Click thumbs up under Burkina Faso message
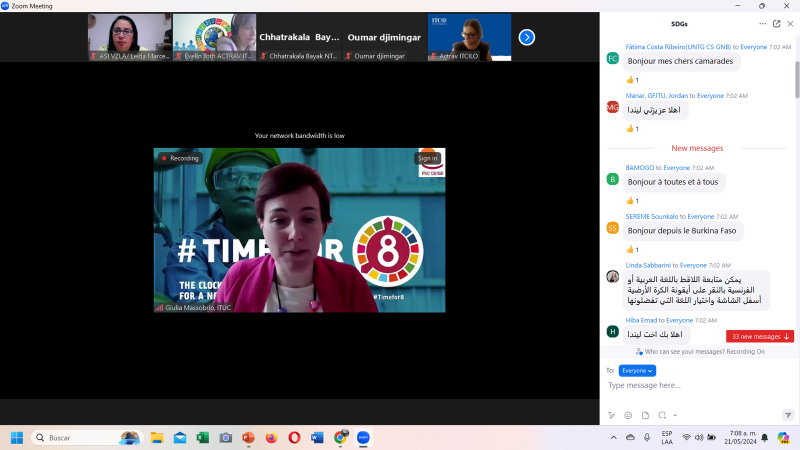Screen dimensions: 800x450 (632, 249)
